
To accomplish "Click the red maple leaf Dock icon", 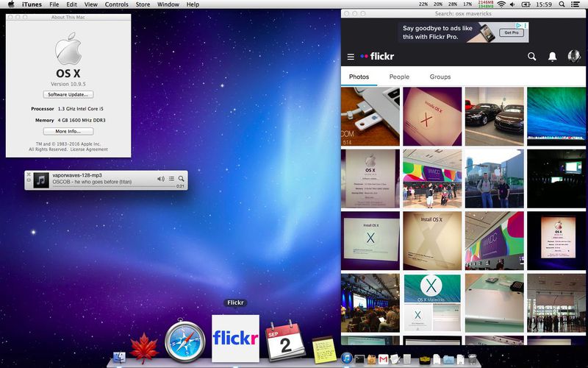I will (144, 349).
